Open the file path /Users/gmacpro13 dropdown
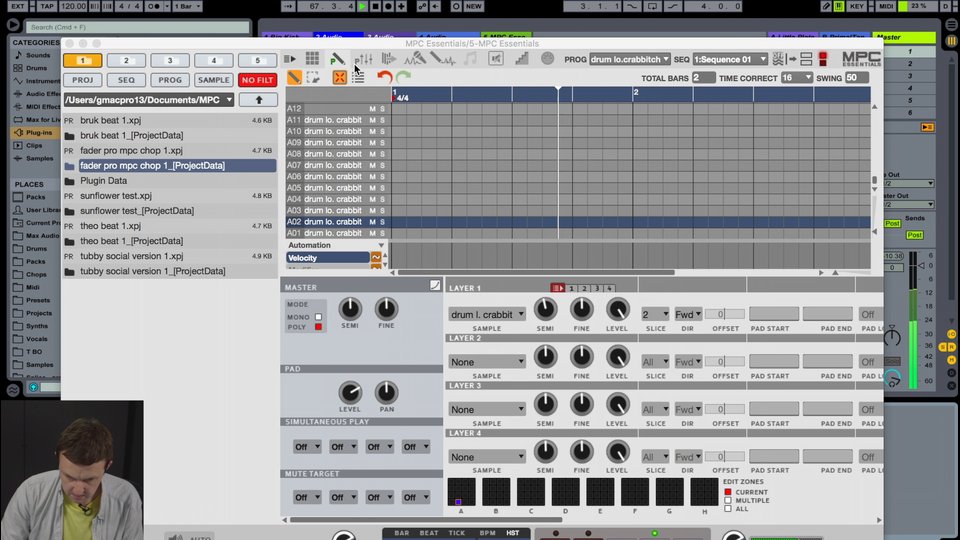The height and width of the screenshot is (540, 960). (x=149, y=100)
